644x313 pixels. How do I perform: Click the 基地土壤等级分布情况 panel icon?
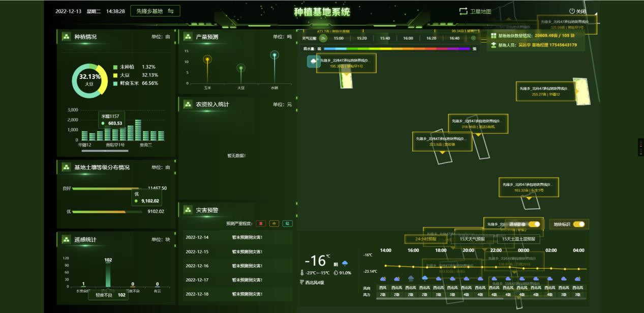pyautogui.click(x=66, y=167)
